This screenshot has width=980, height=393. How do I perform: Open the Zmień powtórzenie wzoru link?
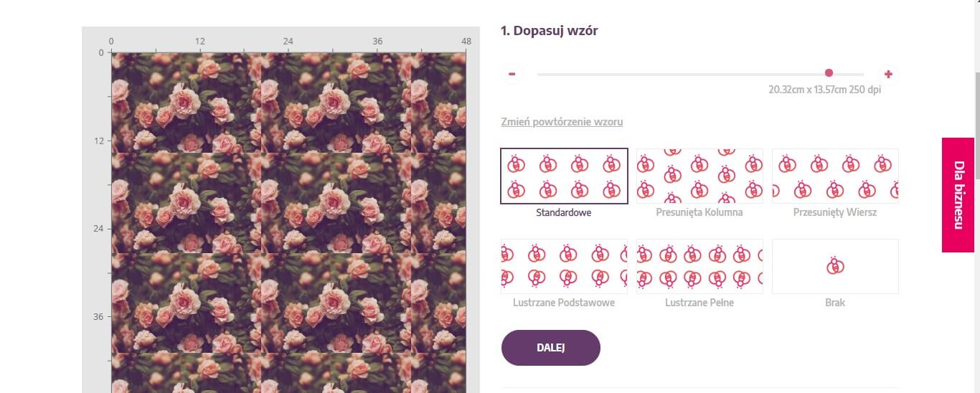[562, 122]
